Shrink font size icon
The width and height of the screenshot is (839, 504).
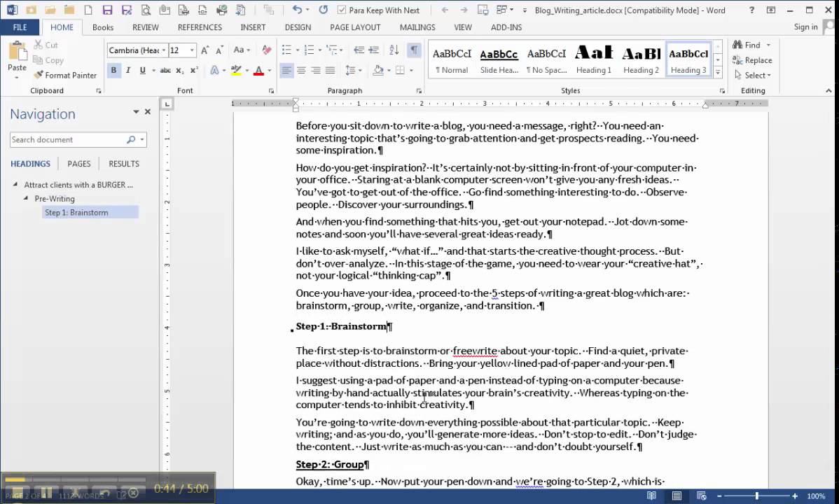click(219, 50)
